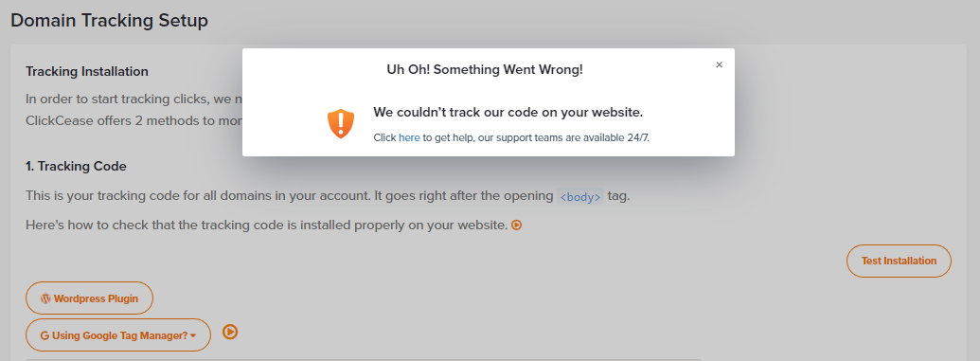Play the tracking code check video

pyautogui.click(x=516, y=226)
